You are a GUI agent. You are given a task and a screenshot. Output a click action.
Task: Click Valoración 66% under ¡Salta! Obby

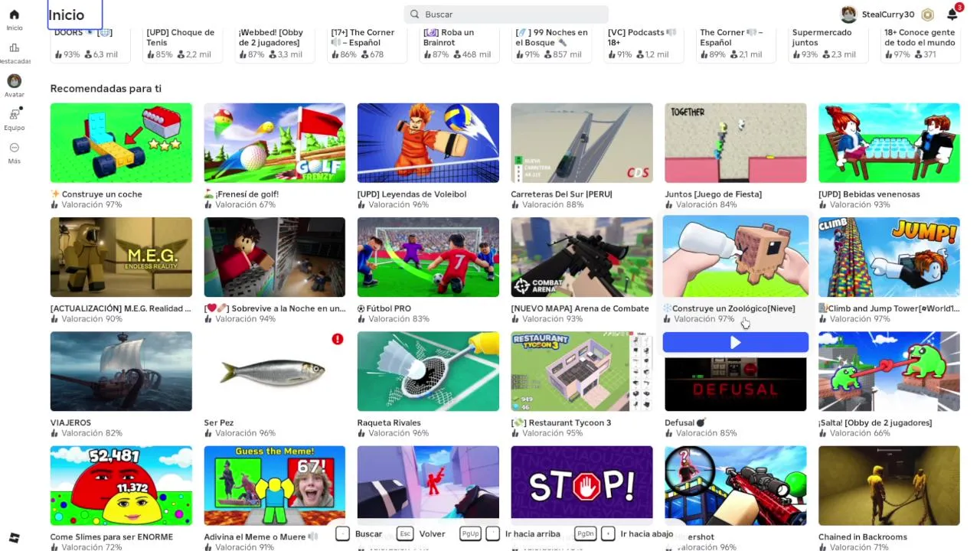point(854,433)
